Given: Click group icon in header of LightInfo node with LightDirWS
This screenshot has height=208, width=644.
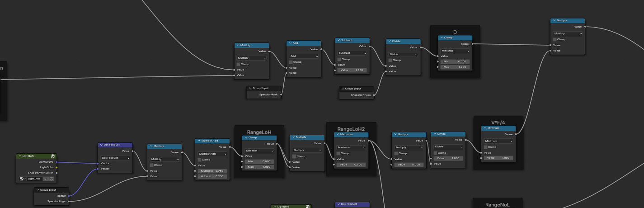Looking at the screenshot, I should (x=53, y=156).
